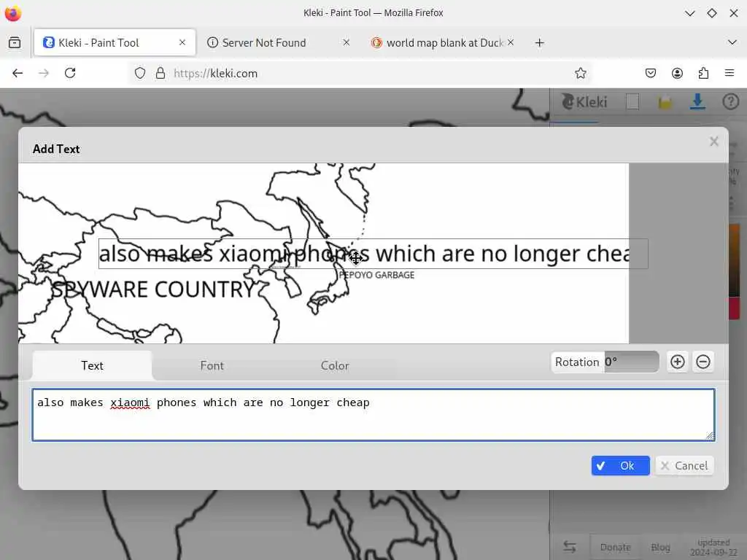Image resolution: width=747 pixels, height=560 pixels.
Task: Switch to world map blank tab
Action: pos(444,43)
